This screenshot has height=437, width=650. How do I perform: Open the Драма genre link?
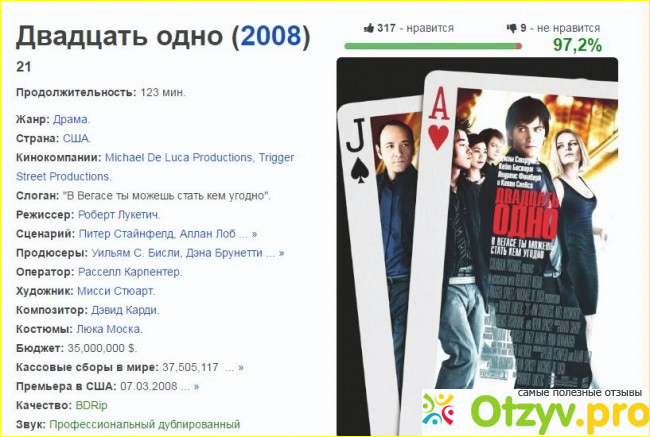point(70,119)
